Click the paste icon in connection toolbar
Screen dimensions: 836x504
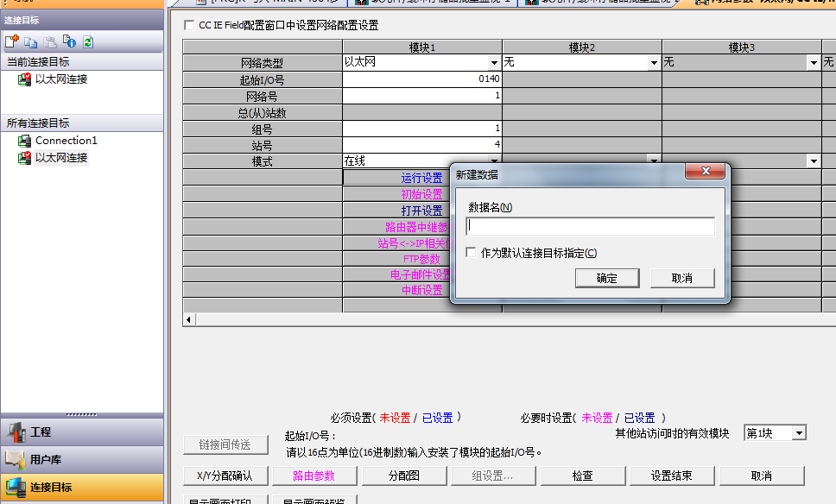click(x=50, y=41)
